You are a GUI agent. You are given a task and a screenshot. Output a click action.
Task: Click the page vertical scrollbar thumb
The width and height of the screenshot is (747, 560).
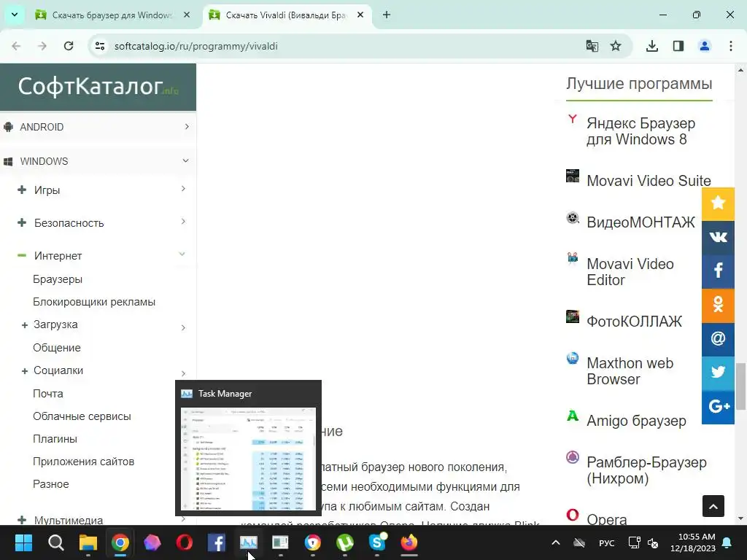740,386
